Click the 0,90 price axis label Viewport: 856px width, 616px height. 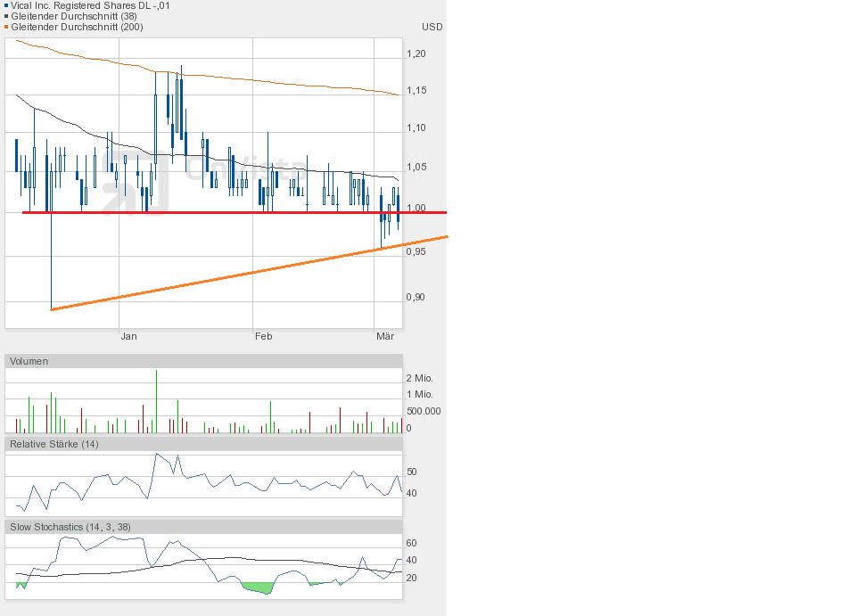[x=416, y=298]
